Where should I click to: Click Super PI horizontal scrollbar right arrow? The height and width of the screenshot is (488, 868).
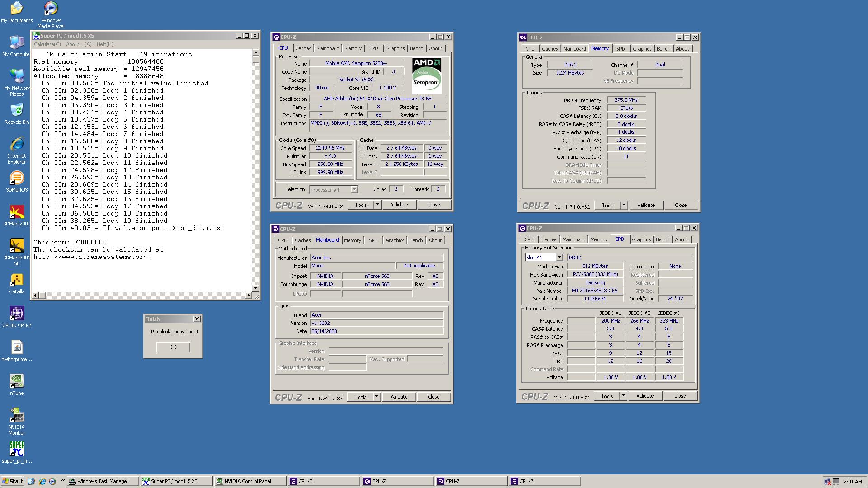click(248, 296)
